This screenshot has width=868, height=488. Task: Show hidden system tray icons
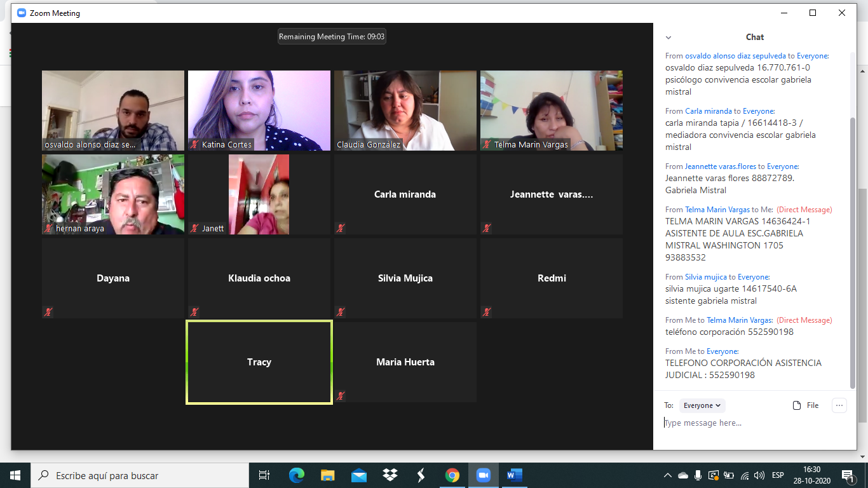click(x=667, y=475)
